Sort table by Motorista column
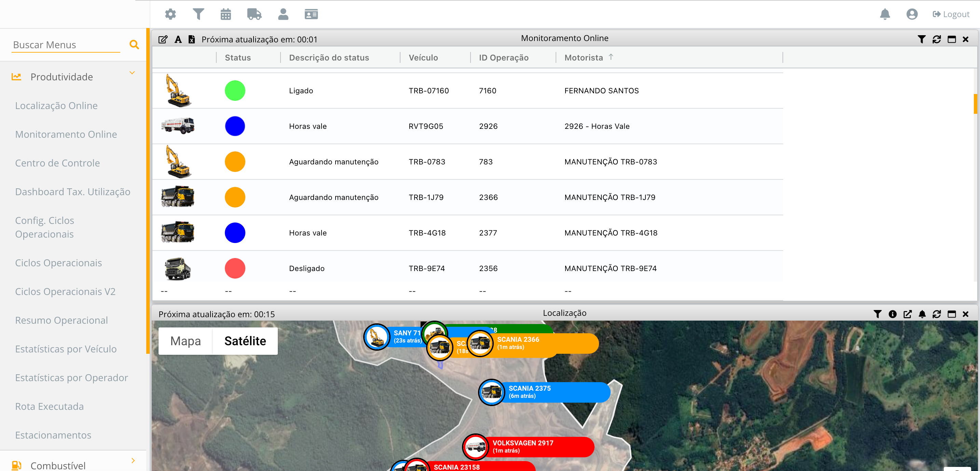Screen dimensions: 980x471 [x=583, y=57]
